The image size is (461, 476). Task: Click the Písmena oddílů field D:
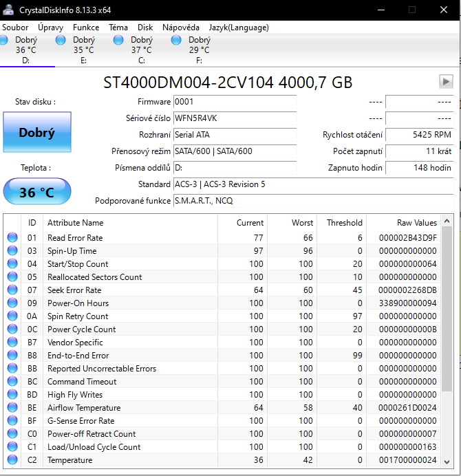[x=235, y=168]
